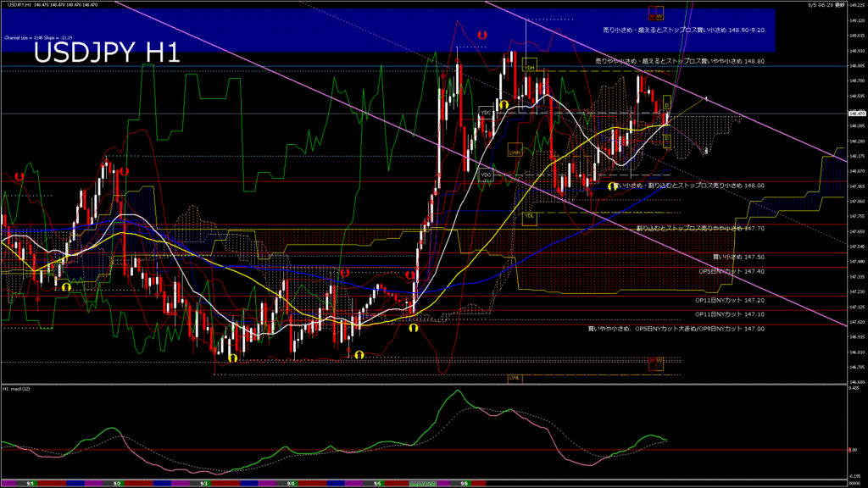Click the LWH last-week-high label
The width and height of the screenshot is (868, 488).
pos(515,152)
